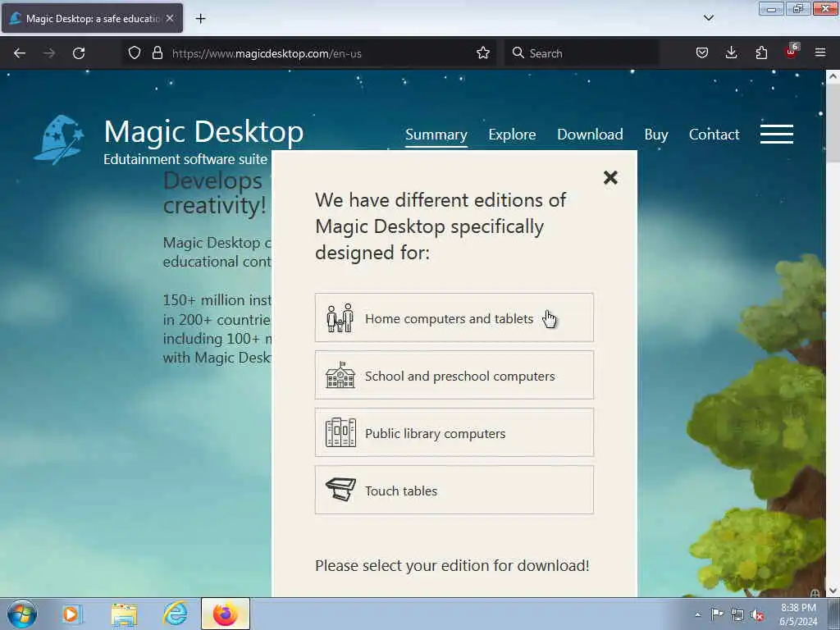This screenshot has width=840, height=630.
Task: Focus the Firefox Search box
Action: [x=582, y=53]
